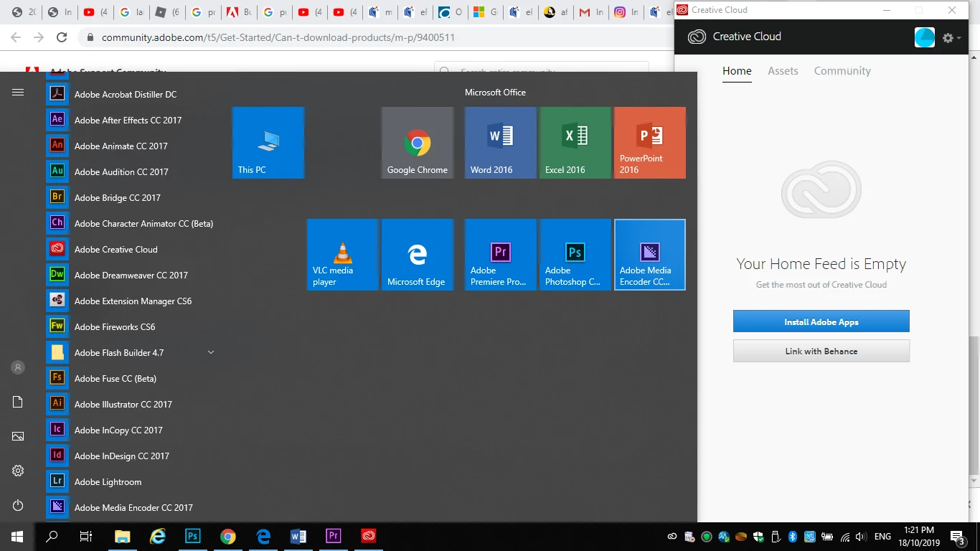This screenshot has width=980, height=551.
Task: Expand the Start menu hamburger navigation
Action: [18, 92]
